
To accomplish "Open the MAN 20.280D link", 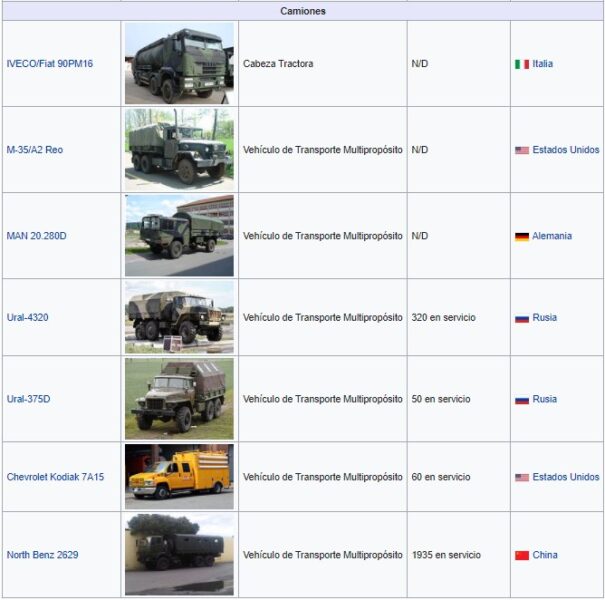I will (37, 236).
